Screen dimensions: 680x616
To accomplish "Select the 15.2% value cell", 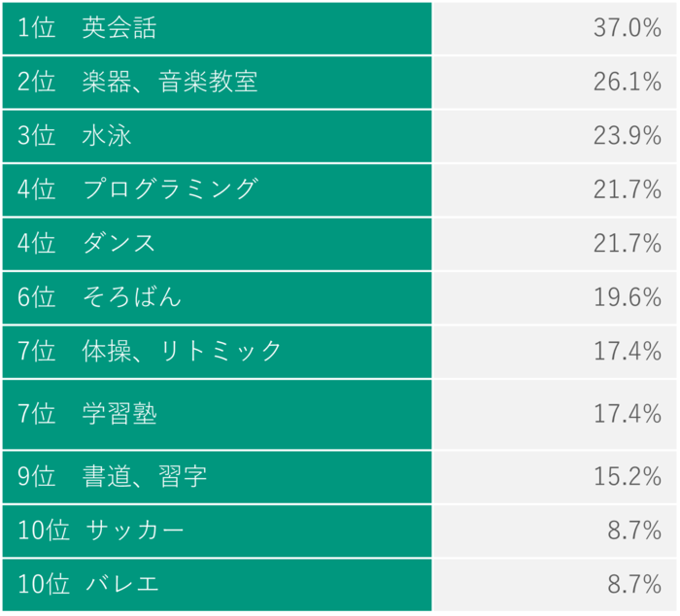I will pyautogui.click(x=627, y=477).
